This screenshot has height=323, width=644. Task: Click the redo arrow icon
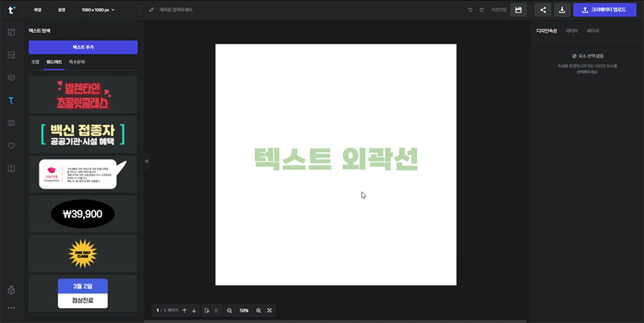(x=482, y=10)
